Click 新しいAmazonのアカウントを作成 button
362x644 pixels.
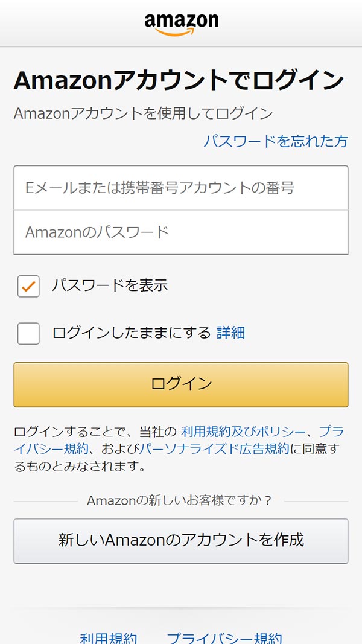(181, 540)
